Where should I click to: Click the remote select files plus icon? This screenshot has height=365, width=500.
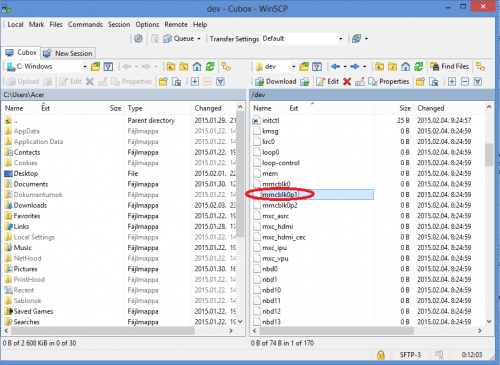(x=452, y=82)
